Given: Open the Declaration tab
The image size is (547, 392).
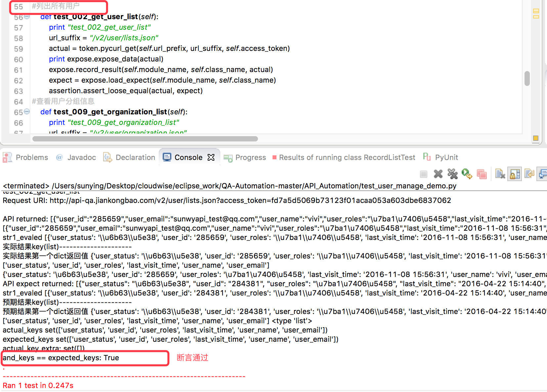Looking at the screenshot, I should 129,157.
